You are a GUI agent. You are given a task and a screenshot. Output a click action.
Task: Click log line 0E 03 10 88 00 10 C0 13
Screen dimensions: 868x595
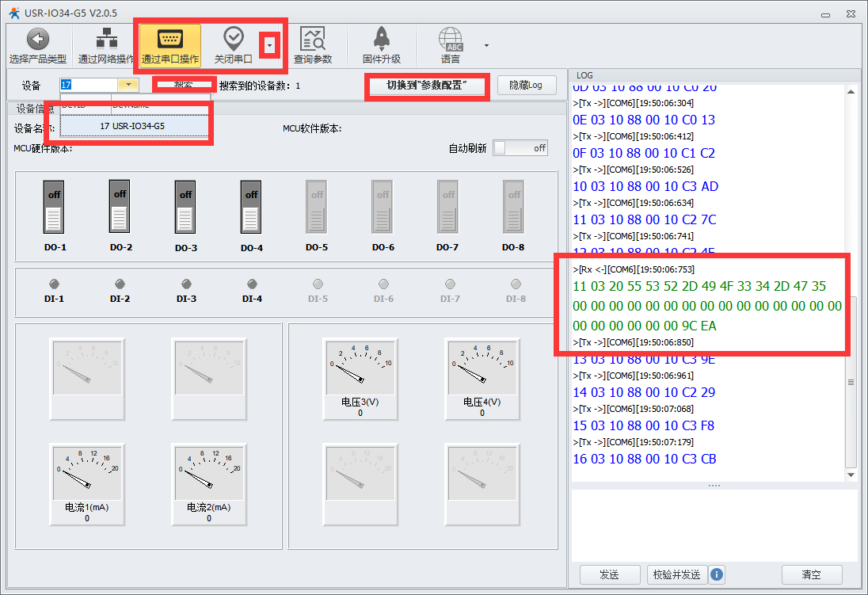(x=644, y=120)
